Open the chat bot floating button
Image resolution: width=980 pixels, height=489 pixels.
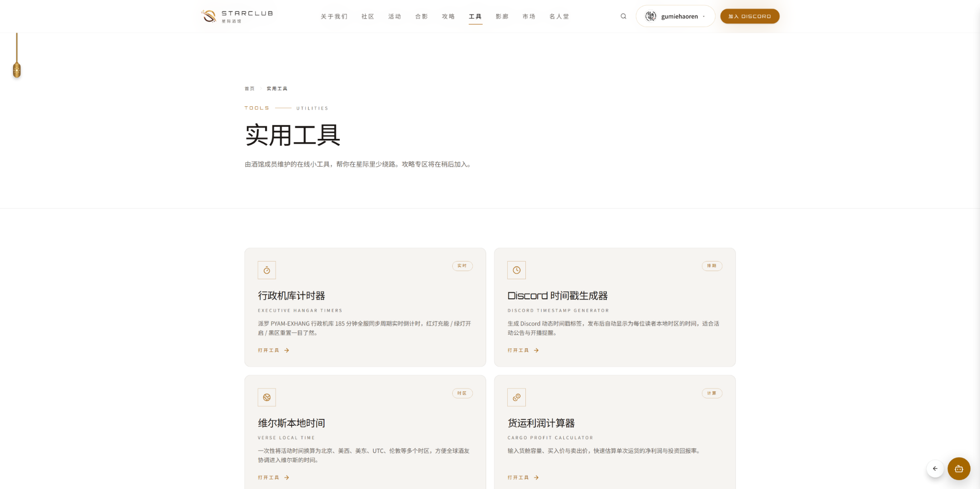pyautogui.click(x=958, y=468)
